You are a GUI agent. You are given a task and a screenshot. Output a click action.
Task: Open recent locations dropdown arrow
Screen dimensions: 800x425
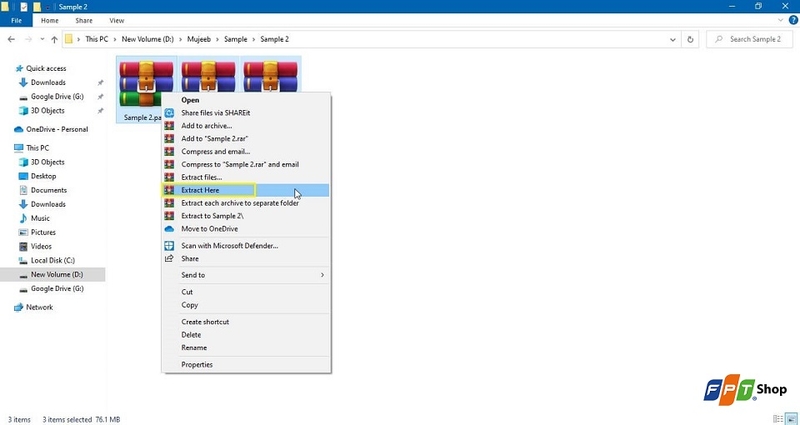coord(42,39)
